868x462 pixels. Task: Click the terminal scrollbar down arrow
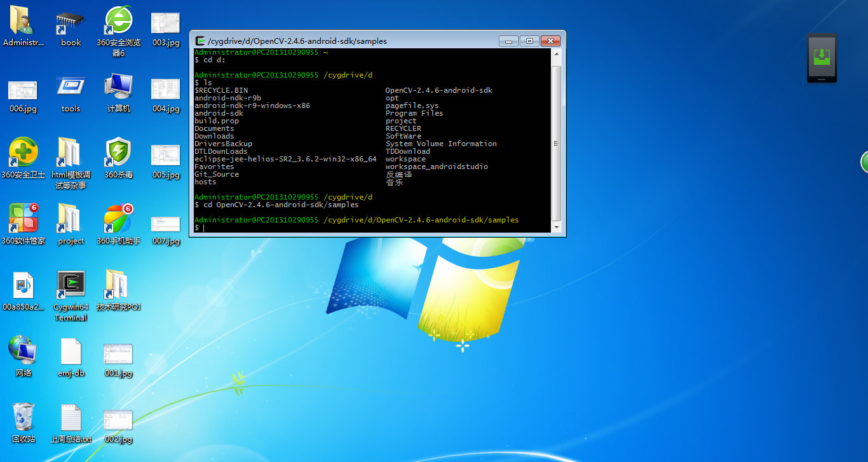point(557,227)
